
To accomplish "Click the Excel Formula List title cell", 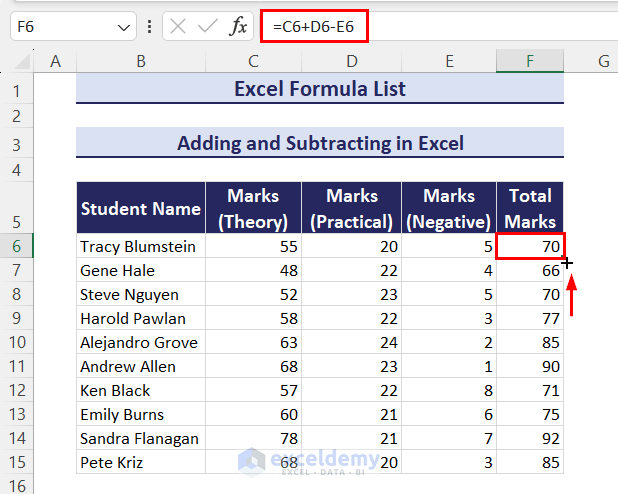I will click(320, 88).
